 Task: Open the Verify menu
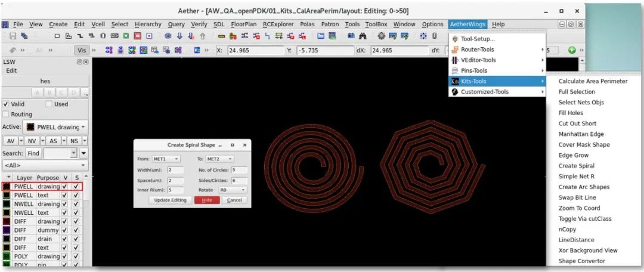point(199,24)
